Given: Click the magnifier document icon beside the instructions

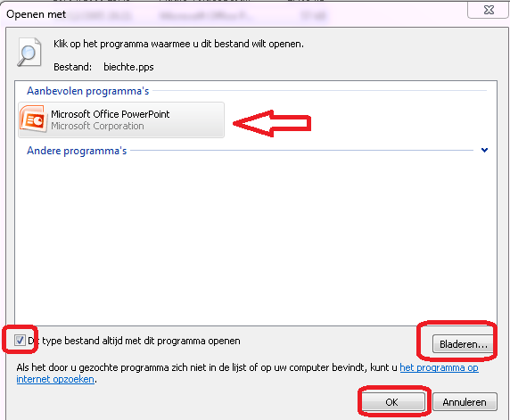Looking at the screenshot, I should 29,52.
